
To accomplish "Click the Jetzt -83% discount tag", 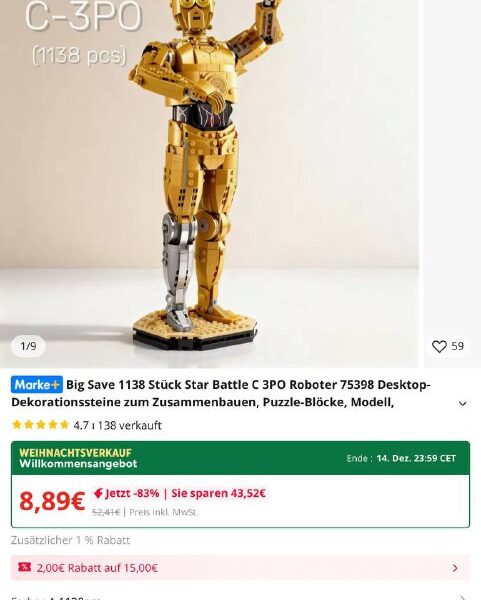I will tap(126, 493).
